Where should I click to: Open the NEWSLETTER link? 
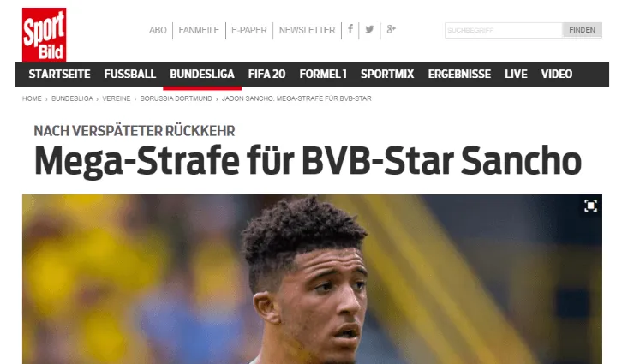(307, 30)
